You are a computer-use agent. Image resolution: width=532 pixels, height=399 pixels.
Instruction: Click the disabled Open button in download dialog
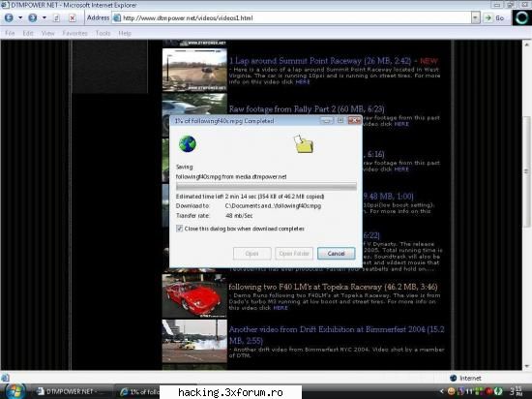(251, 254)
